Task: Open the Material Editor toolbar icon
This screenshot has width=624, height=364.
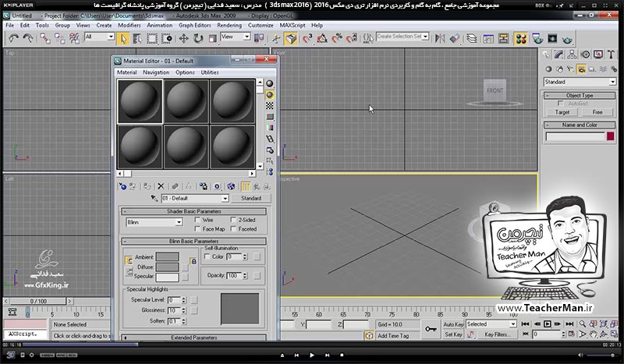Action: tap(521, 39)
